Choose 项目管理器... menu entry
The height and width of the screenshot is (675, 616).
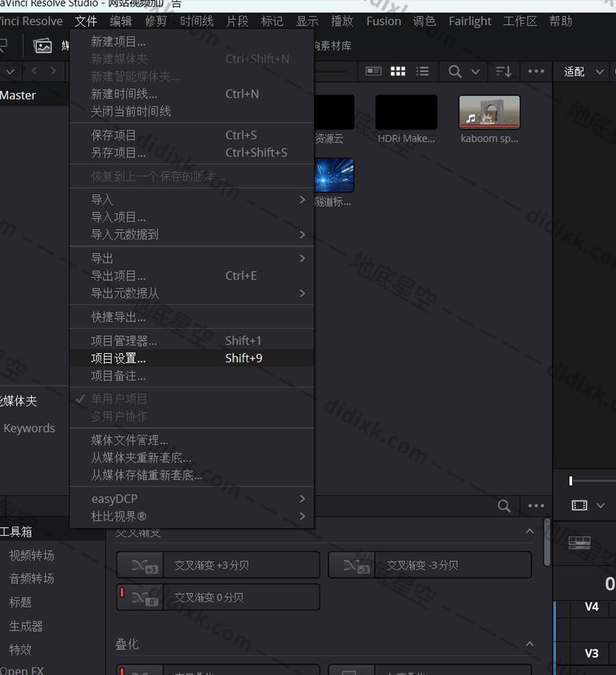192,341
